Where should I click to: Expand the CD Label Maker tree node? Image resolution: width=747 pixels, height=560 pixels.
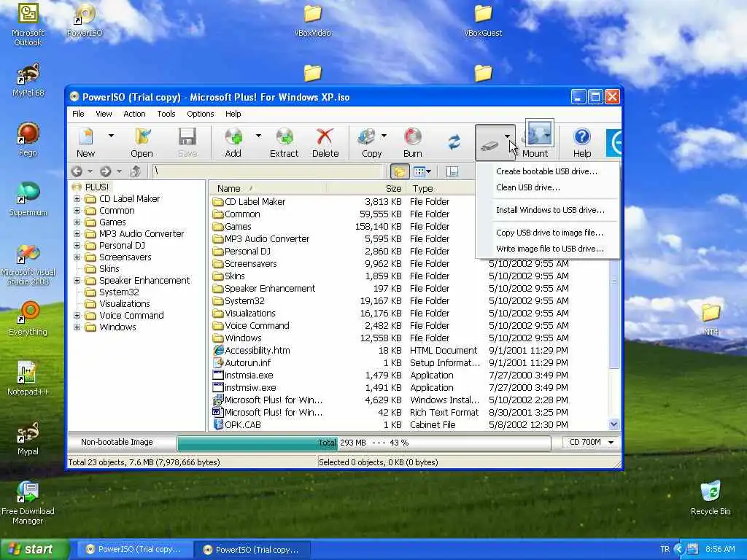77,198
